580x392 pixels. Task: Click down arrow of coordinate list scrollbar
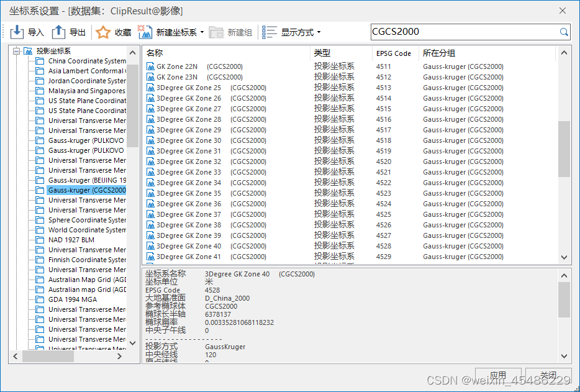(x=564, y=257)
